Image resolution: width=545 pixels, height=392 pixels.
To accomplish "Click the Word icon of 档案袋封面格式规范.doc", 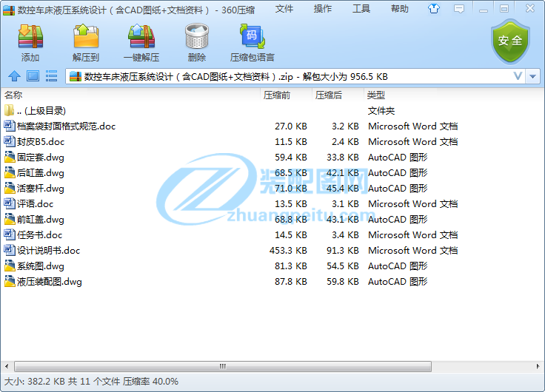I will [10, 126].
